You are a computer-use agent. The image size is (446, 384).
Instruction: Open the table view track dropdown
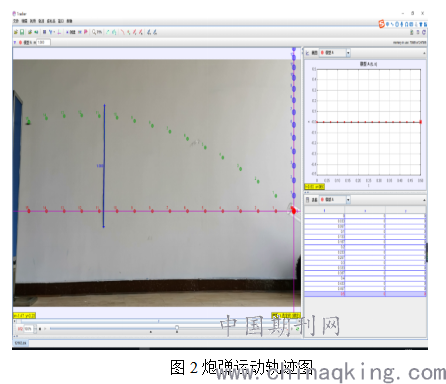coord(348,199)
